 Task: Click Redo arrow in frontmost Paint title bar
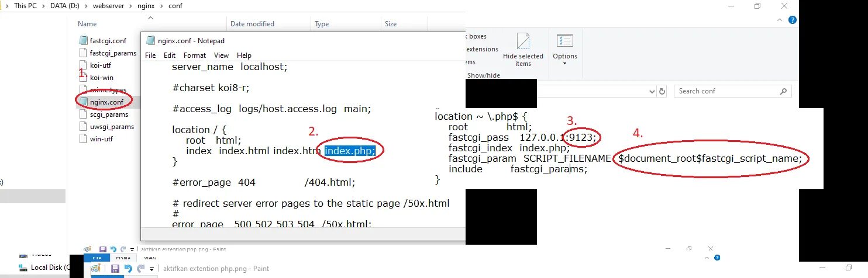coord(140,269)
